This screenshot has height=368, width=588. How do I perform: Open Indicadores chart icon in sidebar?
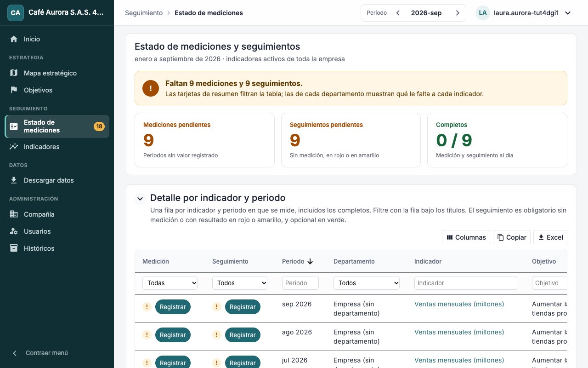pyautogui.click(x=14, y=147)
